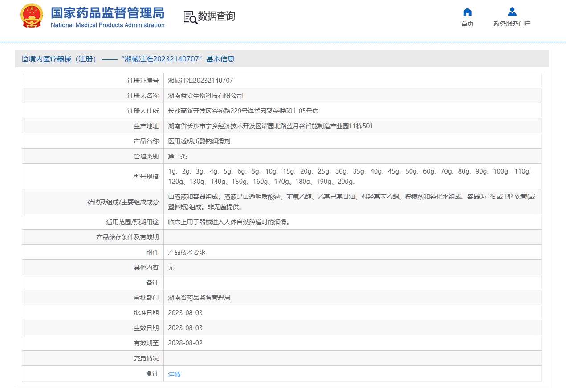566x392 pixels.
Task: Click the 产品技术要求 attachment text
Action: tap(187, 252)
